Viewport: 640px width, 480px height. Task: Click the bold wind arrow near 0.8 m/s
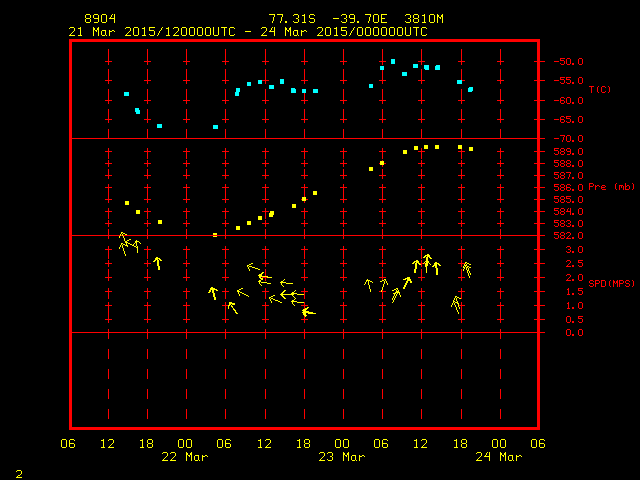[307, 312]
